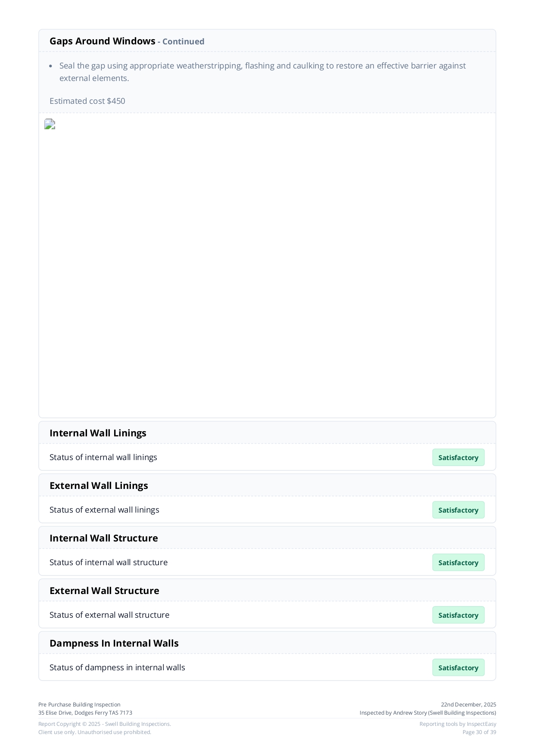Click the property address in the footer
This screenshot has width=535, height=756.
click(x=85, y=713)
